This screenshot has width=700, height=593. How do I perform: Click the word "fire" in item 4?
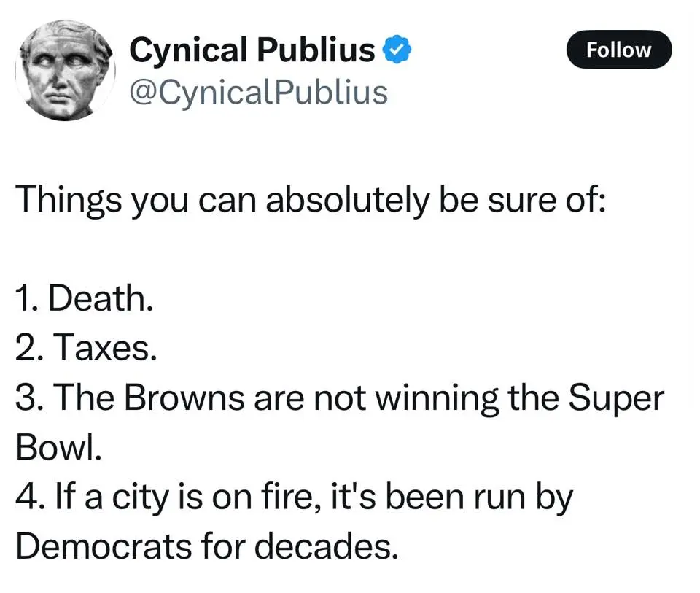click(281, 498)
